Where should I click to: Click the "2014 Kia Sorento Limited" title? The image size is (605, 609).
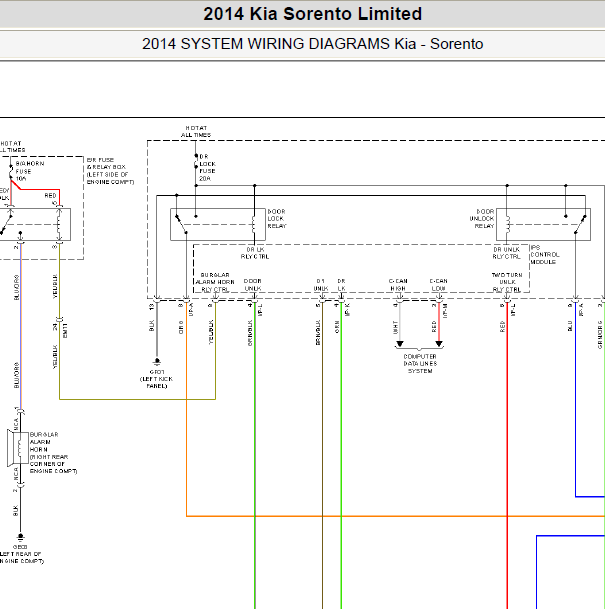[313, 14]
